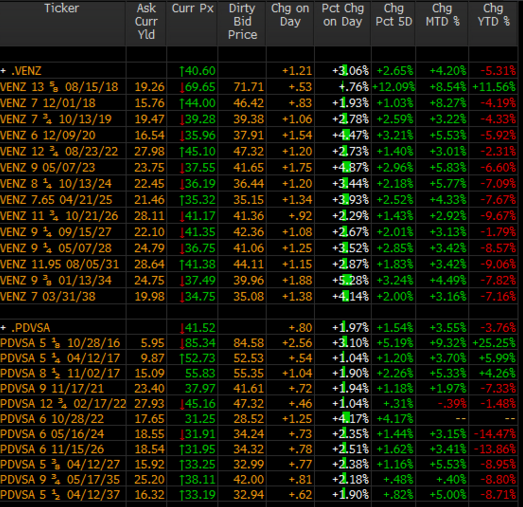The height and width of the screenshot is (507, 523).
Task: Click the Ask Curr Yld column header
Action: tap(146, 22)
